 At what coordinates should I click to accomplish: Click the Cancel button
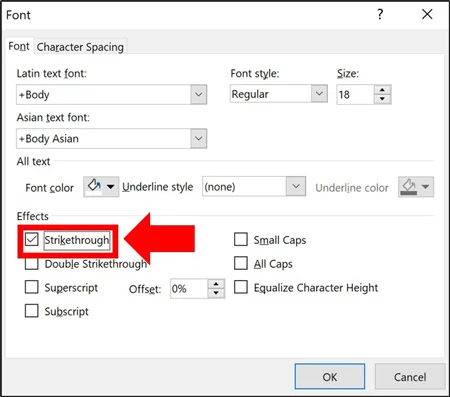tap(410, 377)
